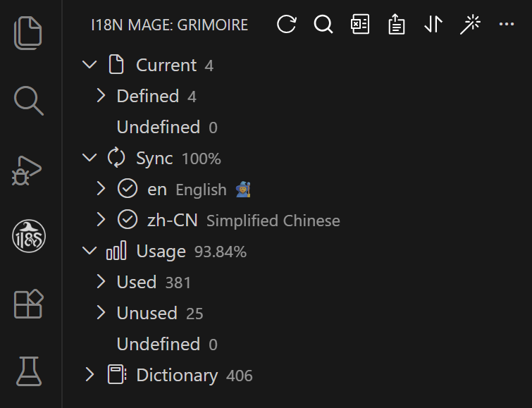
Task: Click the Usage 93.84% section label
Action: (161, 251)
